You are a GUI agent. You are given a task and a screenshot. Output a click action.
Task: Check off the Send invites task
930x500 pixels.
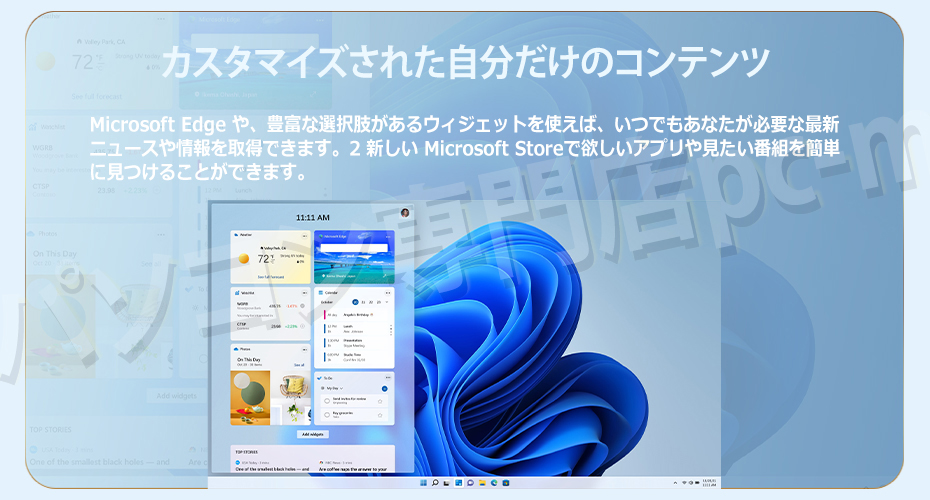[x=327, y=401]
